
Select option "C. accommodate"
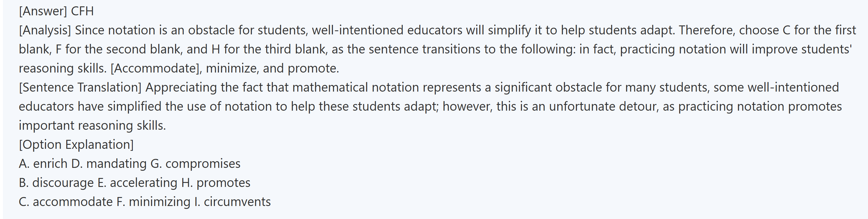66,202
